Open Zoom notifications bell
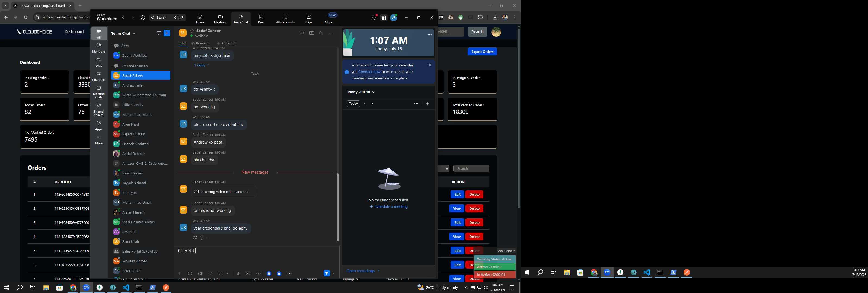 (x=374, y=18)
